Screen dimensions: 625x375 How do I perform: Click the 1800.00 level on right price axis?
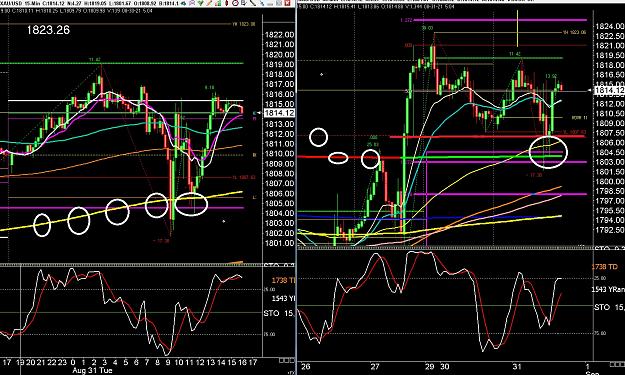pyautogui.click(x=609, y=181)
